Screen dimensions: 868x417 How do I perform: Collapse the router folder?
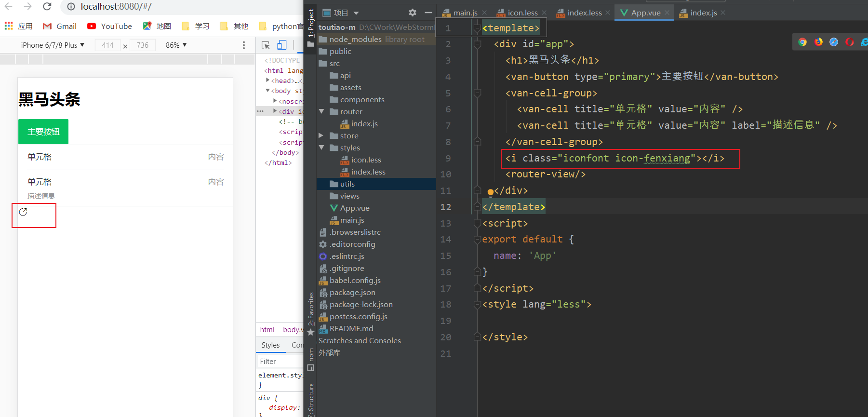[321, 111]
